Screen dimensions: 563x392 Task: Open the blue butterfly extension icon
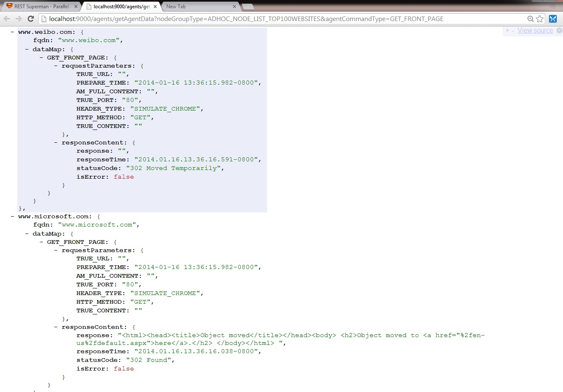(553, 19)
